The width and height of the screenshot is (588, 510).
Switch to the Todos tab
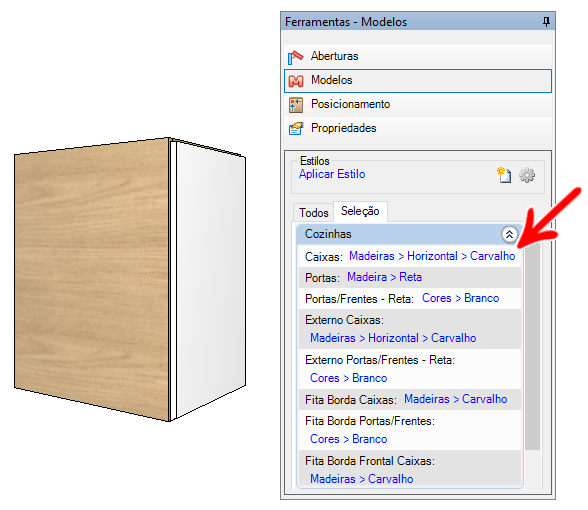tap(314, 213)
